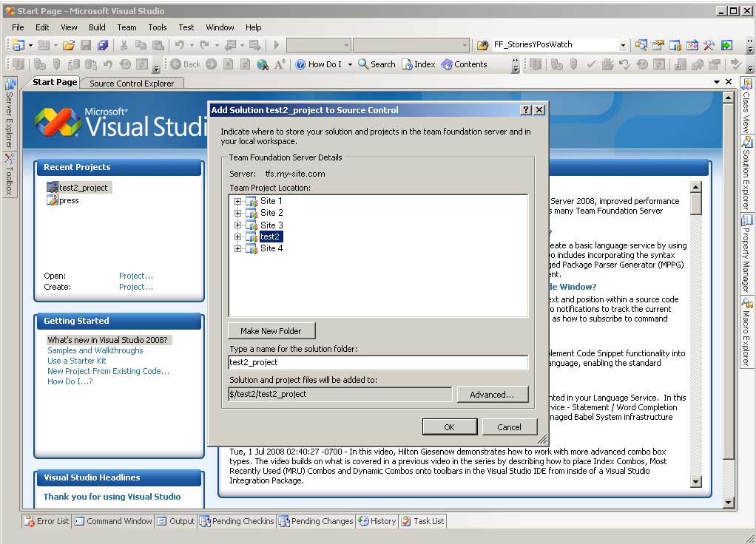756x544 pixels.
Task: Open the File menu
Action: pyautogui.click(x=18, y=27)
